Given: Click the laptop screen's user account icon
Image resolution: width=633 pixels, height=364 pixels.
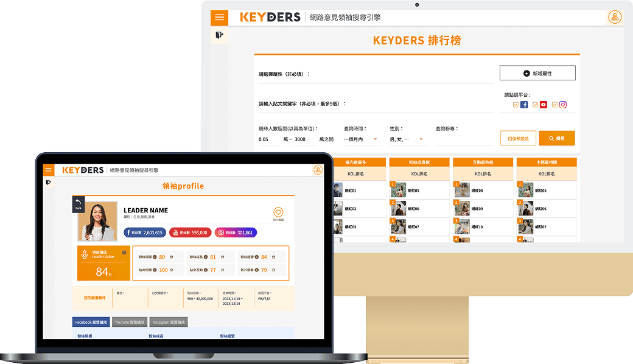Looking at the screenshot, I should (x=318, y=170).
